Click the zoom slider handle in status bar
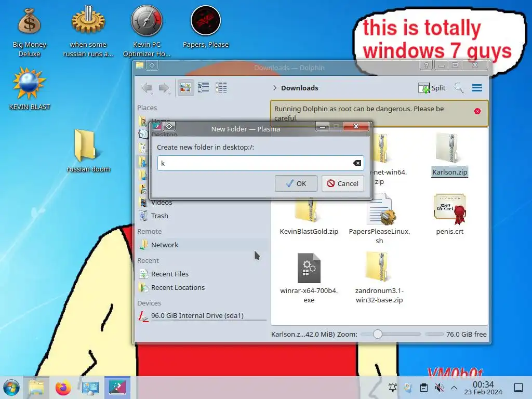This screenshot has width=532, height=399. [377, 334]
